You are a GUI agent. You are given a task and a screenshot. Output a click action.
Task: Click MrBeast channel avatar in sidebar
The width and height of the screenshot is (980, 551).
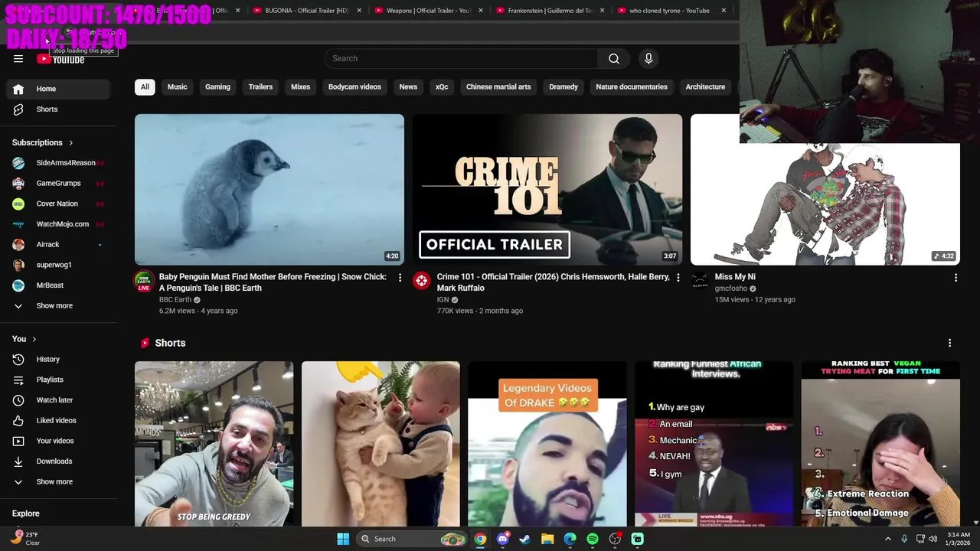18,285
